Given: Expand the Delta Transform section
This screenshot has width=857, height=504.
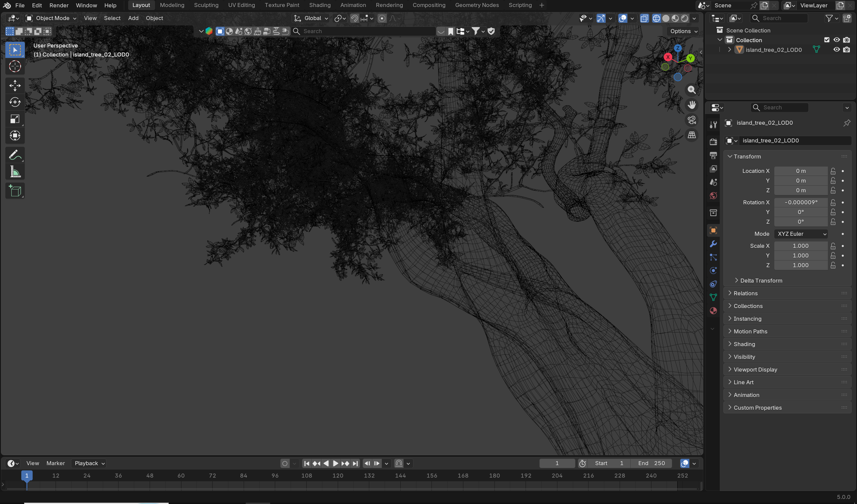Looking at the screenshot, I should pos(761,280).
